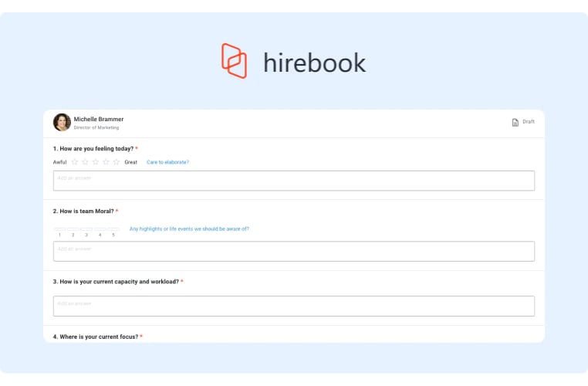Image resolution: width=588 pixels, height=386 pixels.
Task: Click the 'Awful' rating label
Action: tap(59, 162)
